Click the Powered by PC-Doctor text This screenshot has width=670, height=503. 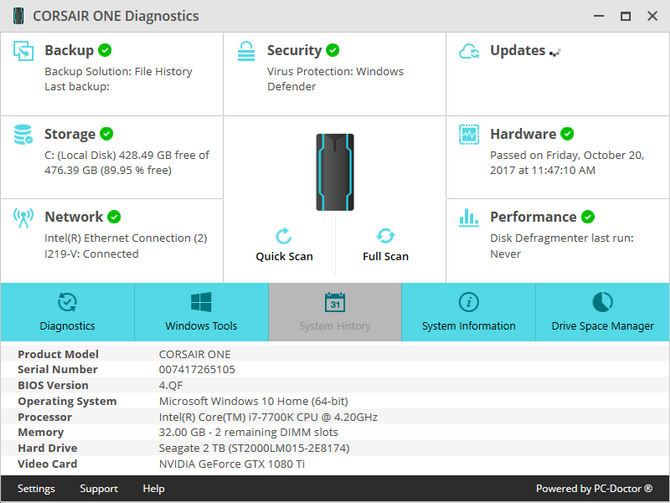point(594,488)
